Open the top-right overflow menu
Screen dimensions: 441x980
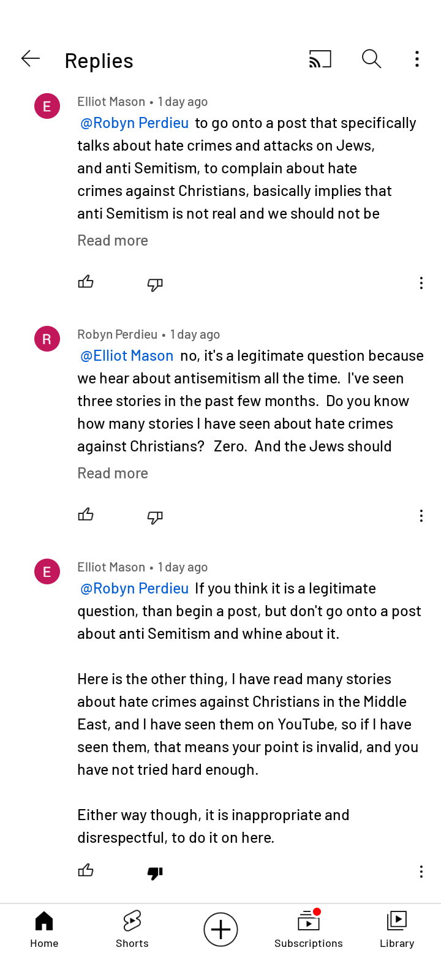(417, 59)
